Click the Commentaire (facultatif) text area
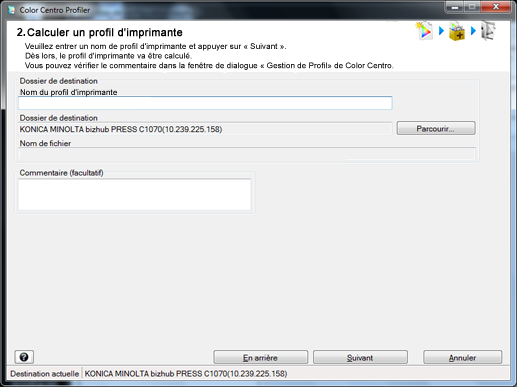The height and width of the screenshot is (387, 517). (135, 195)
